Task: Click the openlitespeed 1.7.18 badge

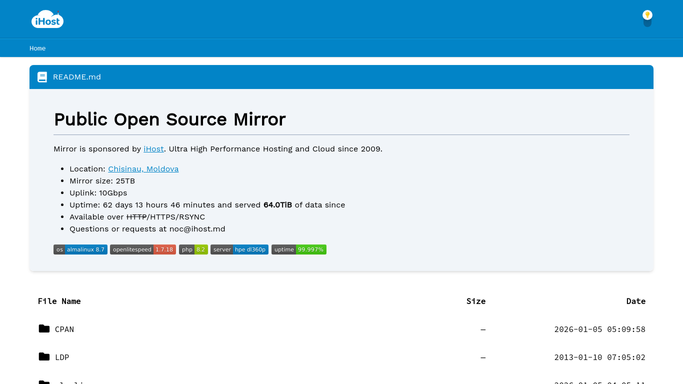Action: 143,249
